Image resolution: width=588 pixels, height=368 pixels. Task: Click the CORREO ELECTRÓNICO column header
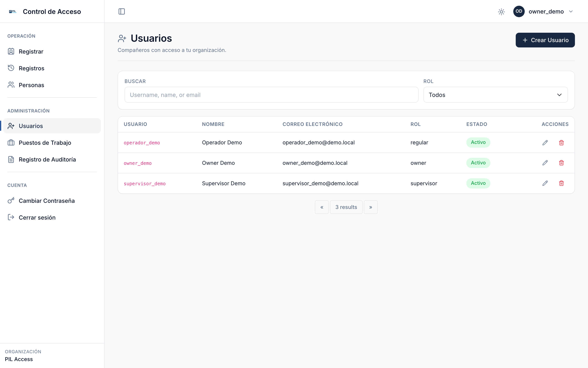(x=312, y=124)
